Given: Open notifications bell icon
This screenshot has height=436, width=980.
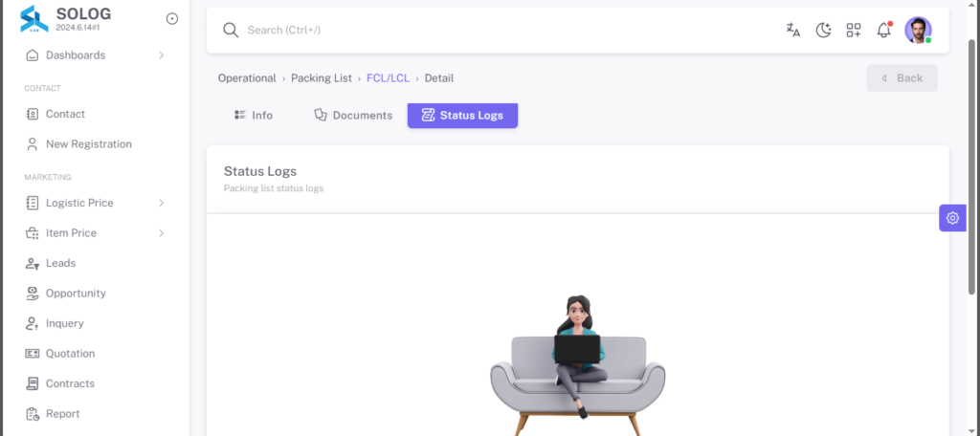Looking at the screenshot, I should point(883,30).
